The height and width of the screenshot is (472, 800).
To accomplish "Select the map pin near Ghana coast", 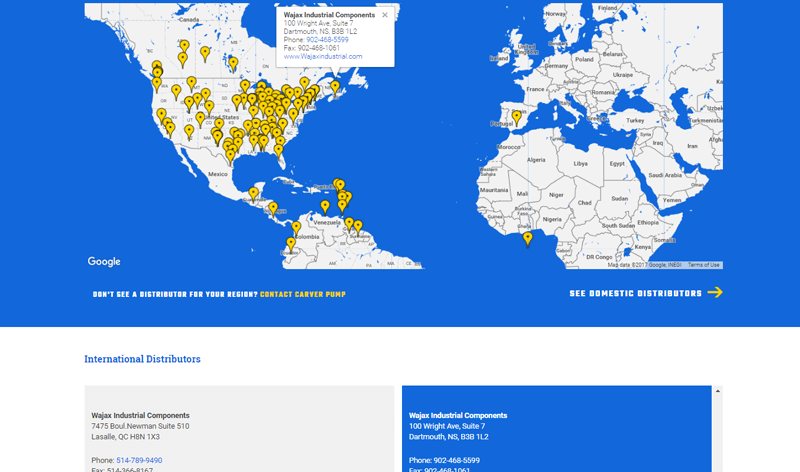I will point(528,239).
